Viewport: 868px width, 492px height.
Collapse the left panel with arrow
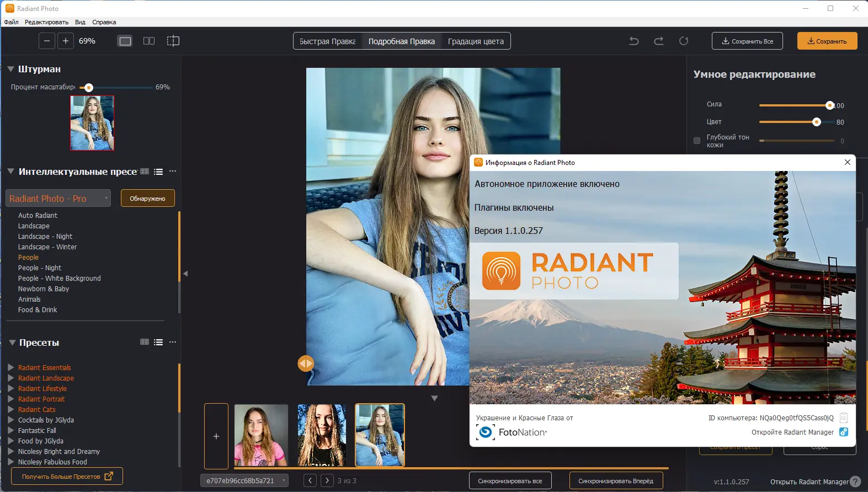tap(185, 274)
